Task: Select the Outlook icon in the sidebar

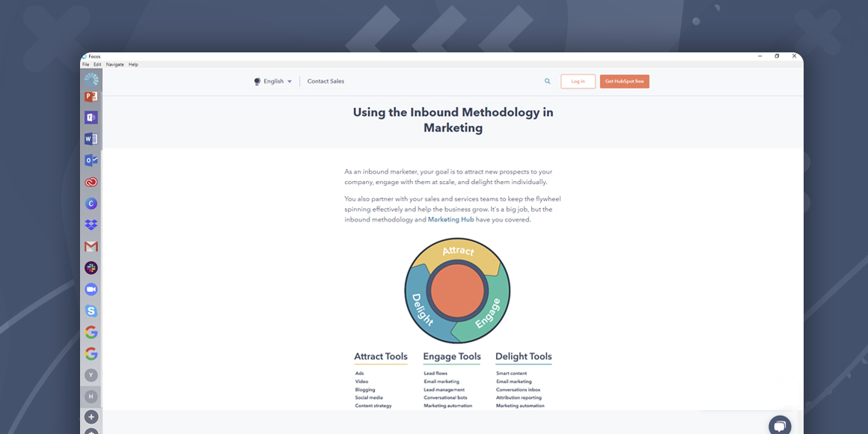Action: tap(90, 160)
